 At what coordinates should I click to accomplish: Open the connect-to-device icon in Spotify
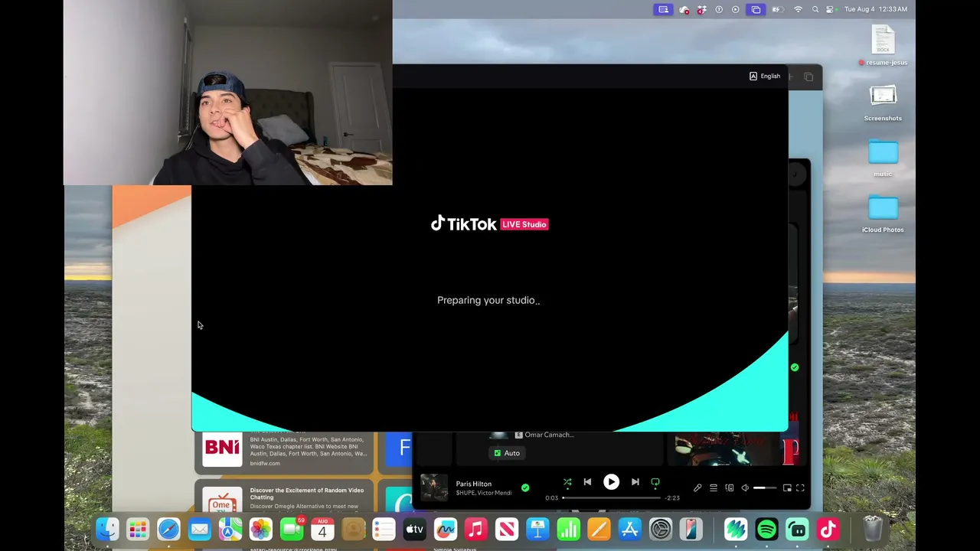729,488
